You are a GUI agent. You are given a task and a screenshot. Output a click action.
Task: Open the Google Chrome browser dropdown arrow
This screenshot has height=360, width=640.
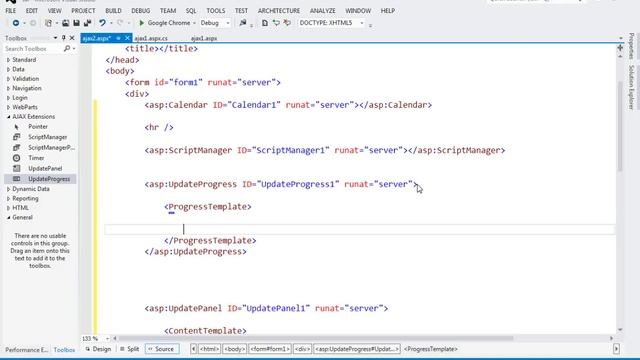(194, 23)
